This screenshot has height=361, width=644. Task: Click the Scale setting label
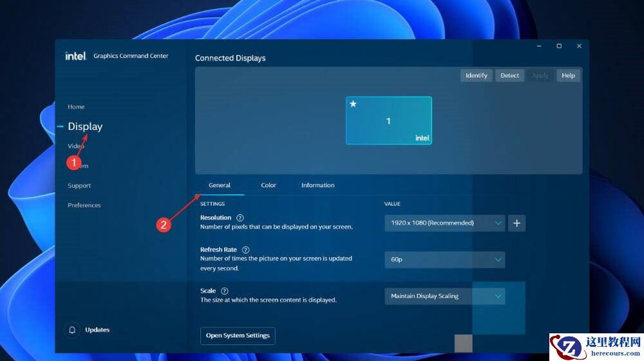(x=208, y=291)
